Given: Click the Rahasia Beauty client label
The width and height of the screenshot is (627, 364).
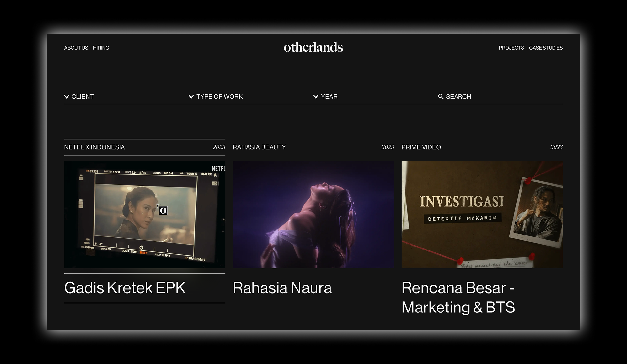Looking at the screenshot, I should (259, 147).
